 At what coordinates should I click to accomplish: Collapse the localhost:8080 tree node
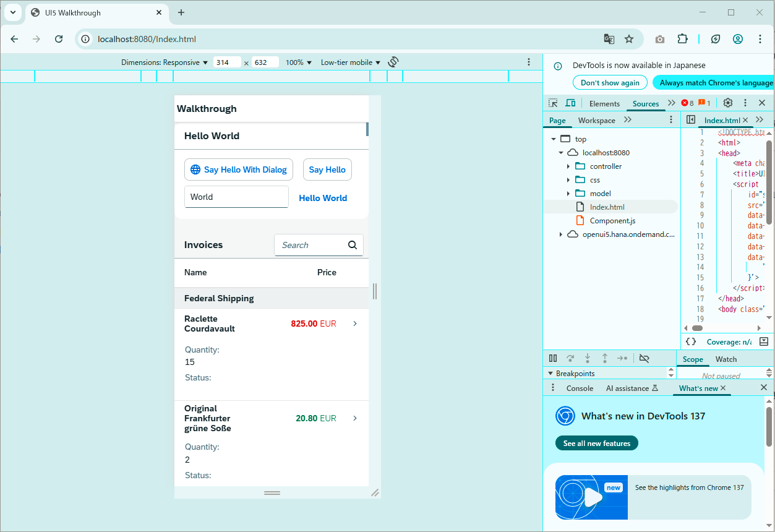coord(561,153)
